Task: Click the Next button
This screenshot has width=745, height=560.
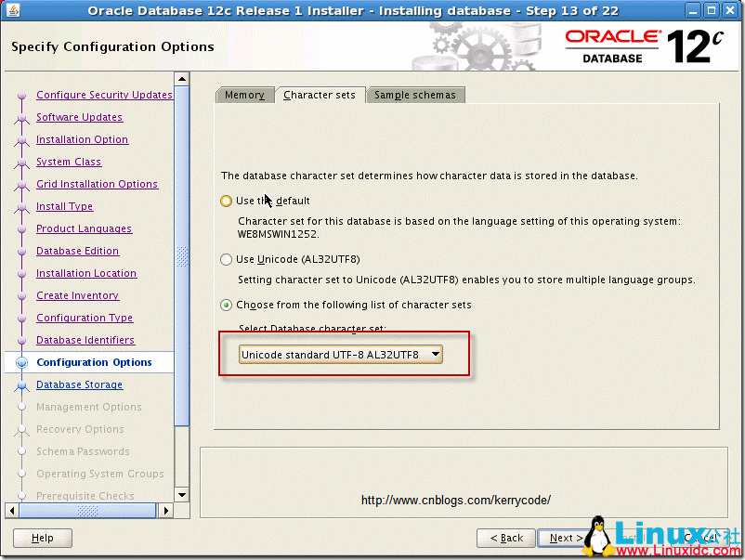Action: click(566, 538)
